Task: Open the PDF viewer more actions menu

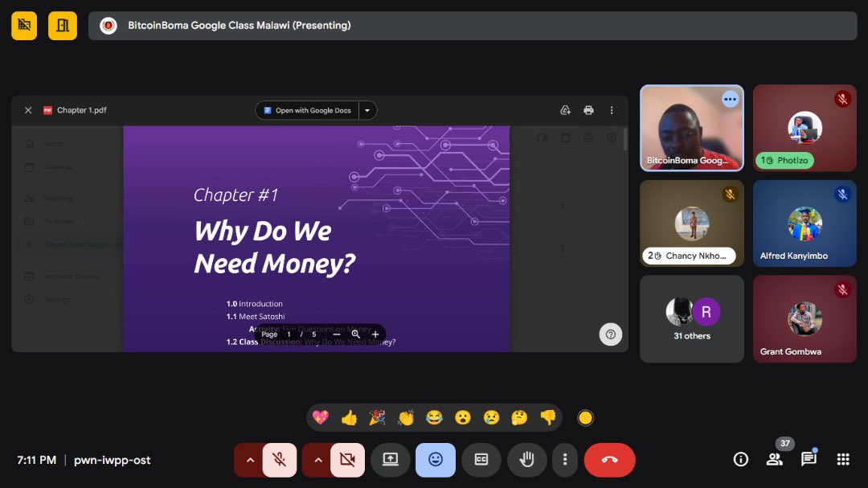Action: click(x=612, y=110)
